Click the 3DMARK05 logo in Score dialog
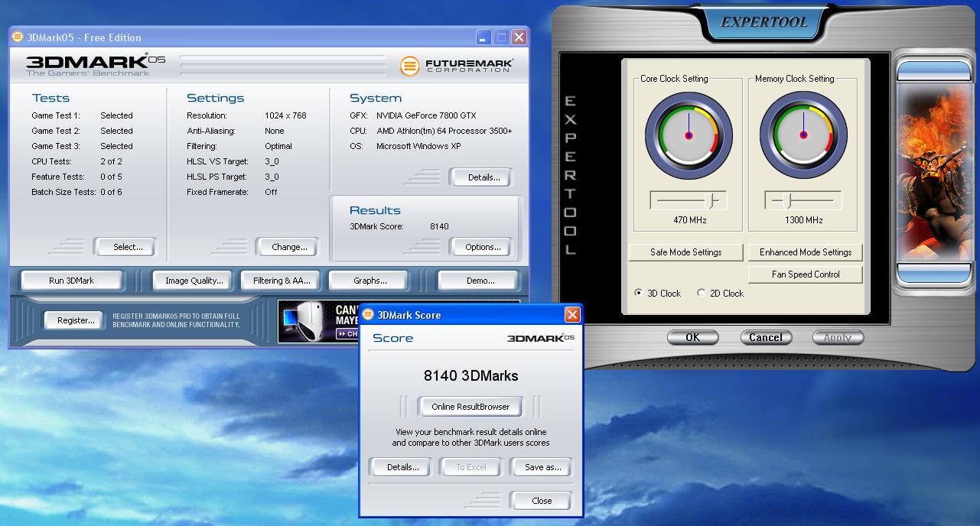This screenshot has width=980, height=526. [x=540, y=337]
